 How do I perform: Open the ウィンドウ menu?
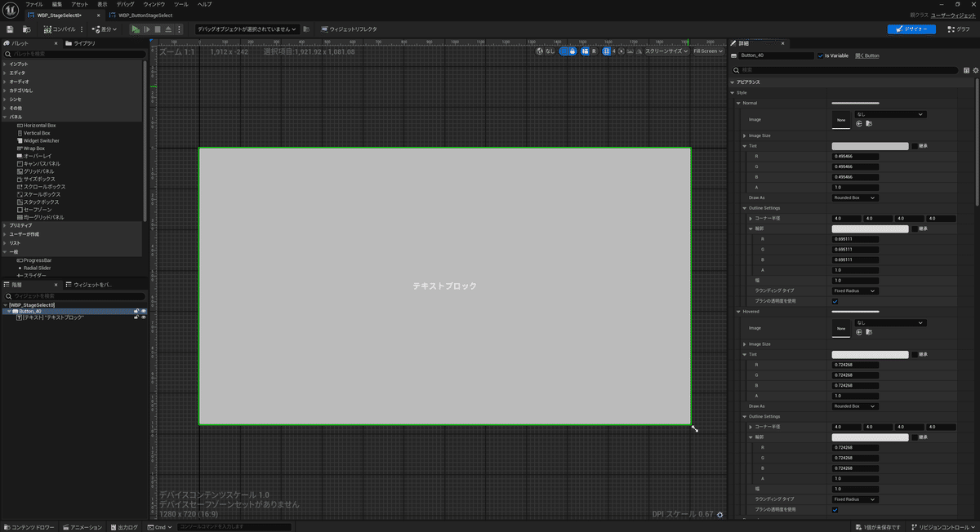point(154,4)
